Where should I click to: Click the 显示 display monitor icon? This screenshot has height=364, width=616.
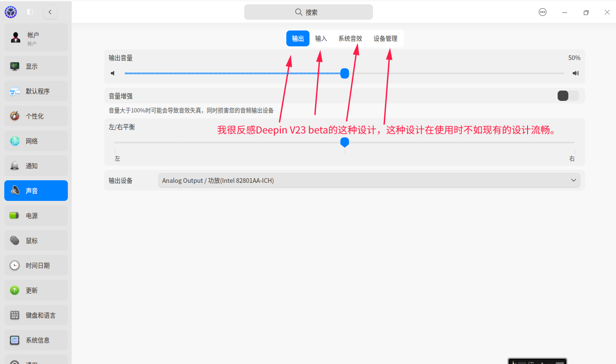coord(15,66)
